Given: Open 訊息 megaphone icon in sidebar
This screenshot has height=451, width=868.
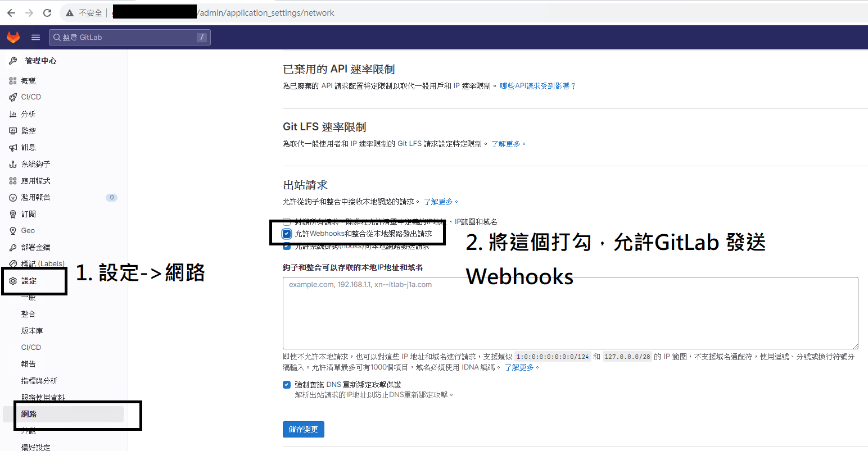Looking at the screenshot, I should 13,147.
